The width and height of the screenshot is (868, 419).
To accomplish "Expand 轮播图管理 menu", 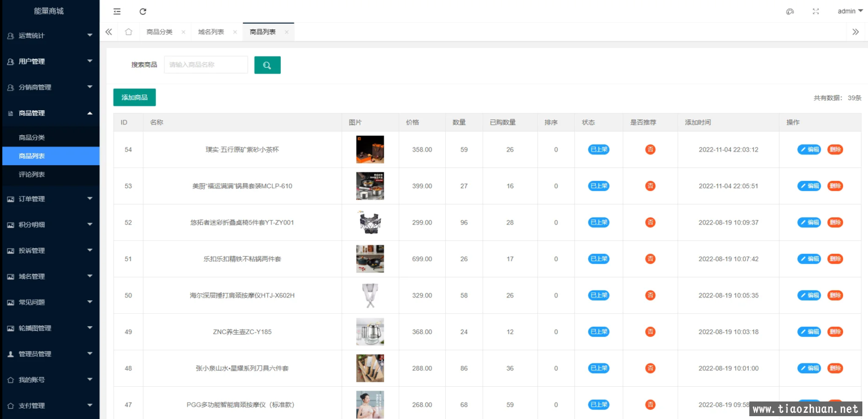I will point(50,328).
